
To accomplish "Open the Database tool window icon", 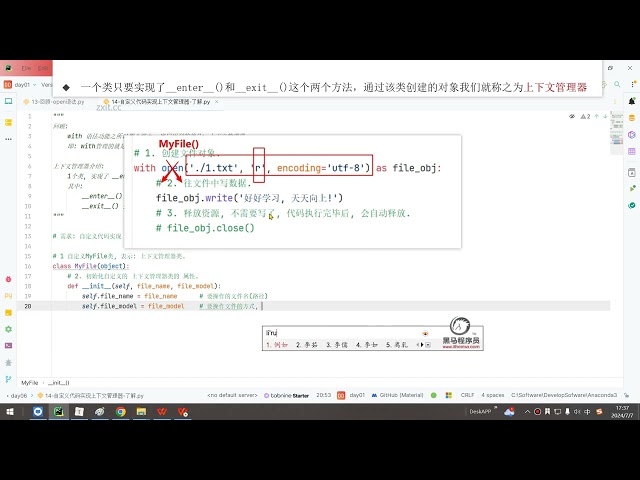I will point(631,118).
